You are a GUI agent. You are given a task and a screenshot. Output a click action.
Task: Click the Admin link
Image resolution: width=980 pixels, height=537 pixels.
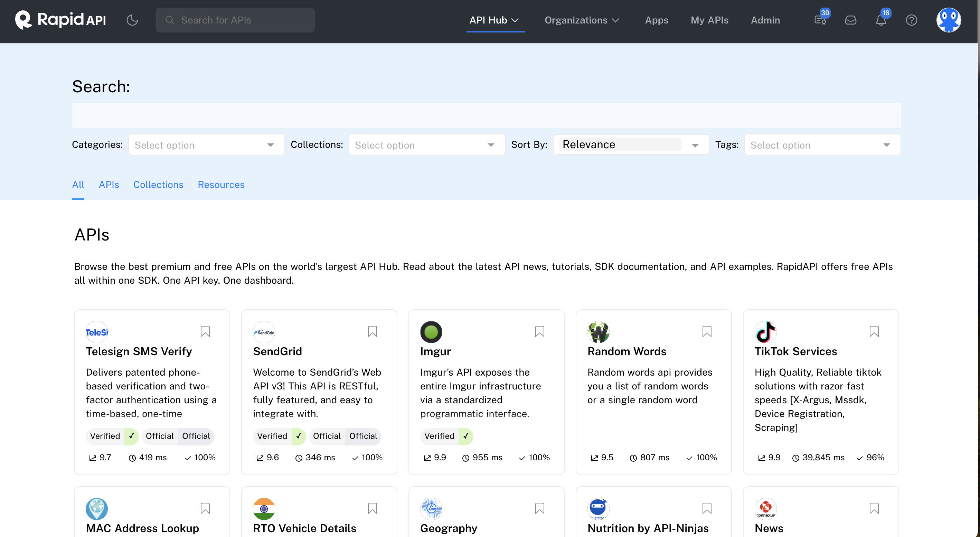coord(764,20)
